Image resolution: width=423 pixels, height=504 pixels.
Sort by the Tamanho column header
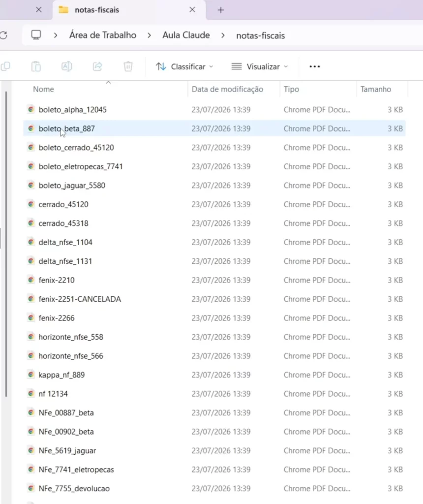point(376,89)
